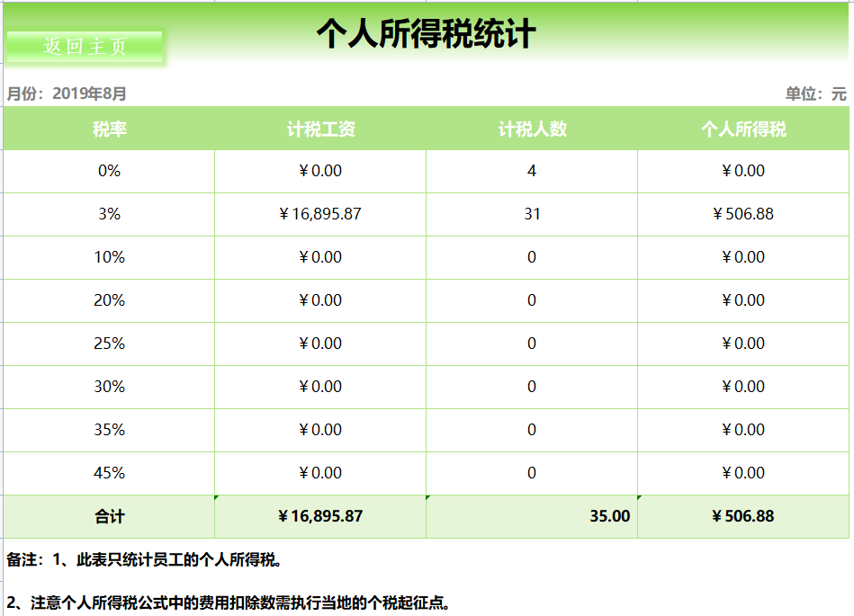
Task: Click the 计税人数 column header
Action: 533,129
